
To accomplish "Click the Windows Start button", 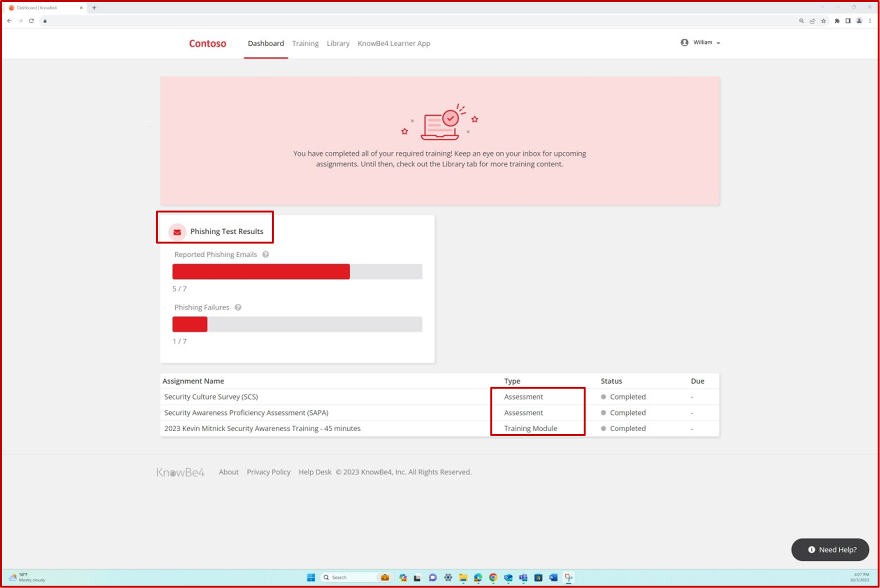I will point(310,577).
